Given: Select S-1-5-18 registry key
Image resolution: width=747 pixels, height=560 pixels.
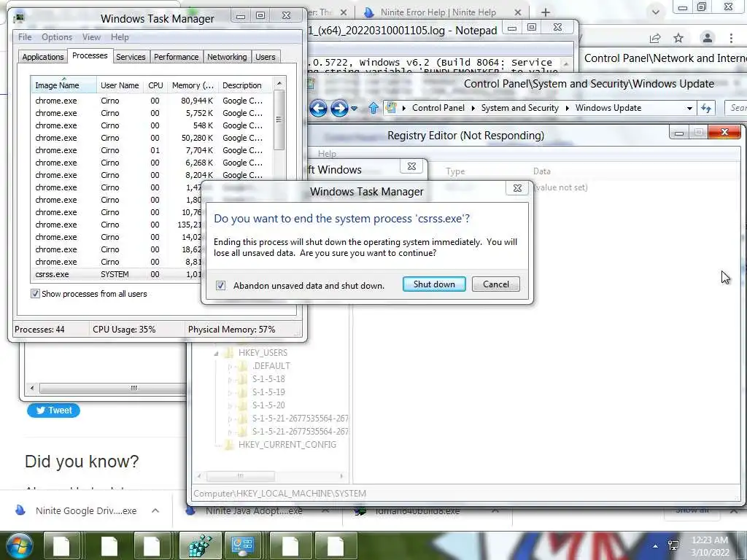Looking at the screenshot, I should [268, 379].
